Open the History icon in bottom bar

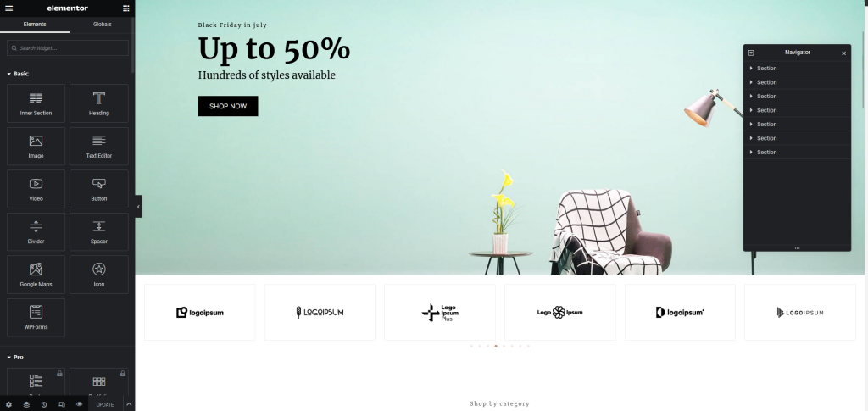click(44, 404)
